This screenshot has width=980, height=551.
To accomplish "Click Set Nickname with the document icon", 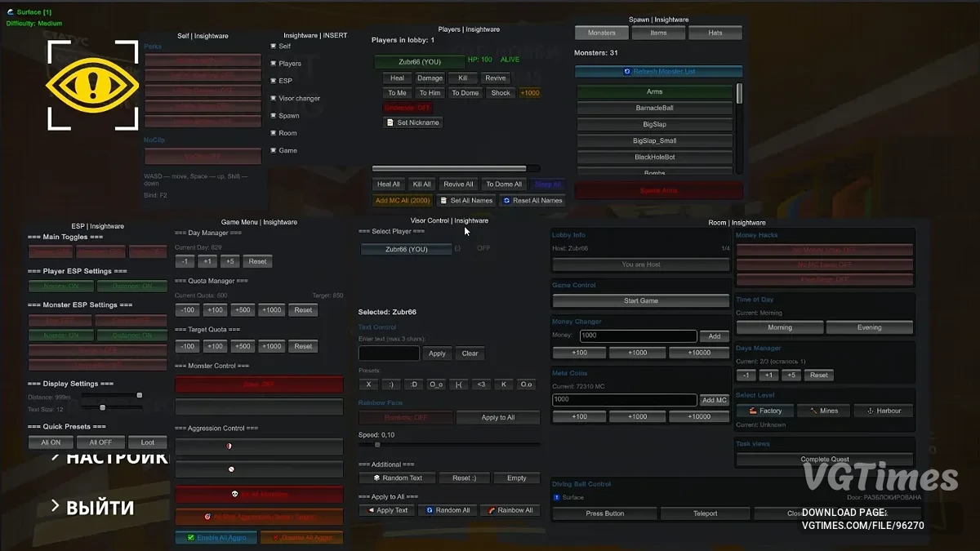I will [412, 122].
